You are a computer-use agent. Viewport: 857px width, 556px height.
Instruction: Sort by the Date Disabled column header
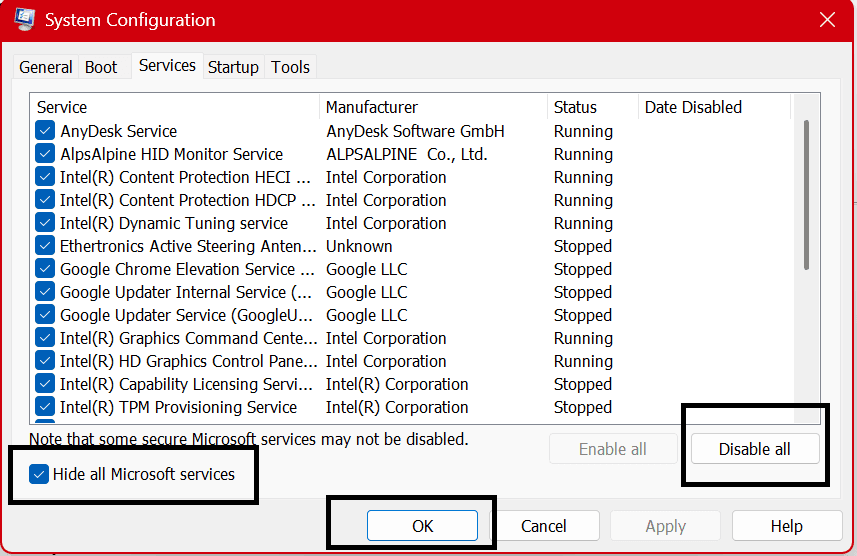pos(714,107)
